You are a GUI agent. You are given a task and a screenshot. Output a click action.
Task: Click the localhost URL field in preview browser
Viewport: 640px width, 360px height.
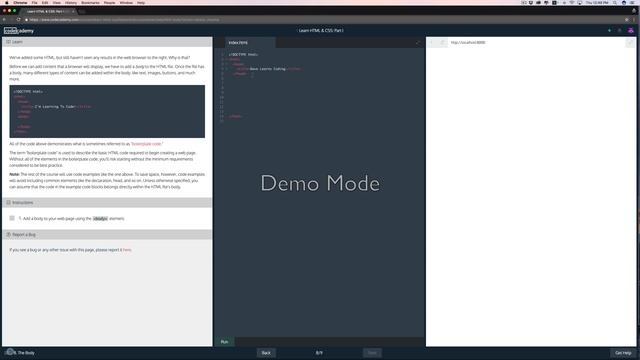(x=536, y=42)
